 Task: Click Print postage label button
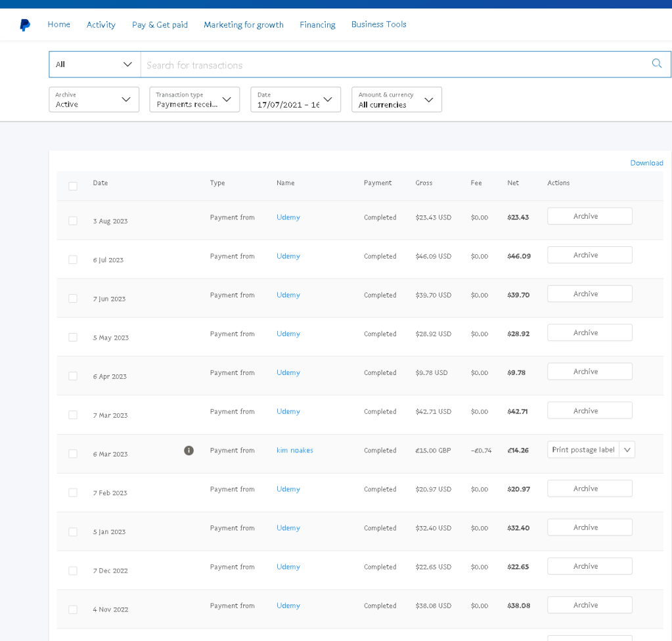click(x=583, y=450)
